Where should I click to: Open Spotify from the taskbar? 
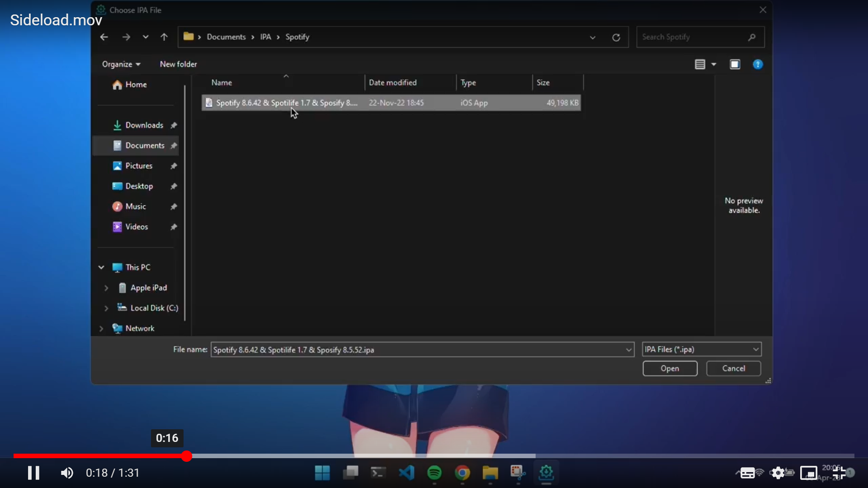434,473
